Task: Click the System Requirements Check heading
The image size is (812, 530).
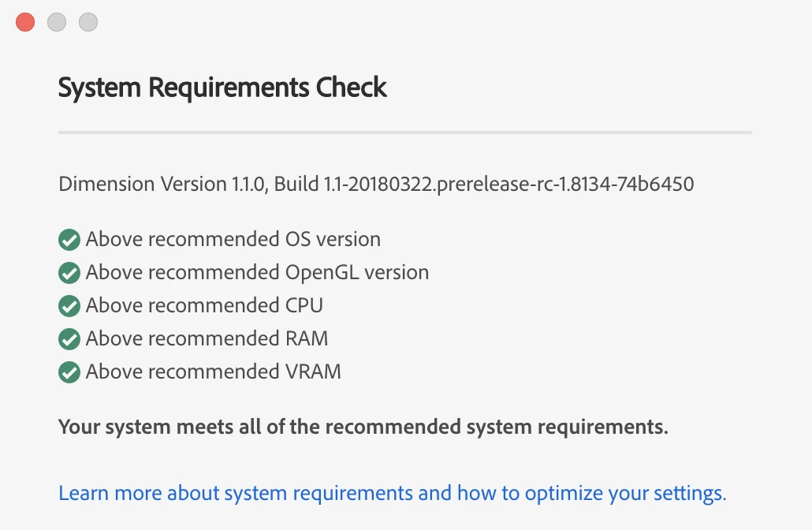Action: [222, 87]
